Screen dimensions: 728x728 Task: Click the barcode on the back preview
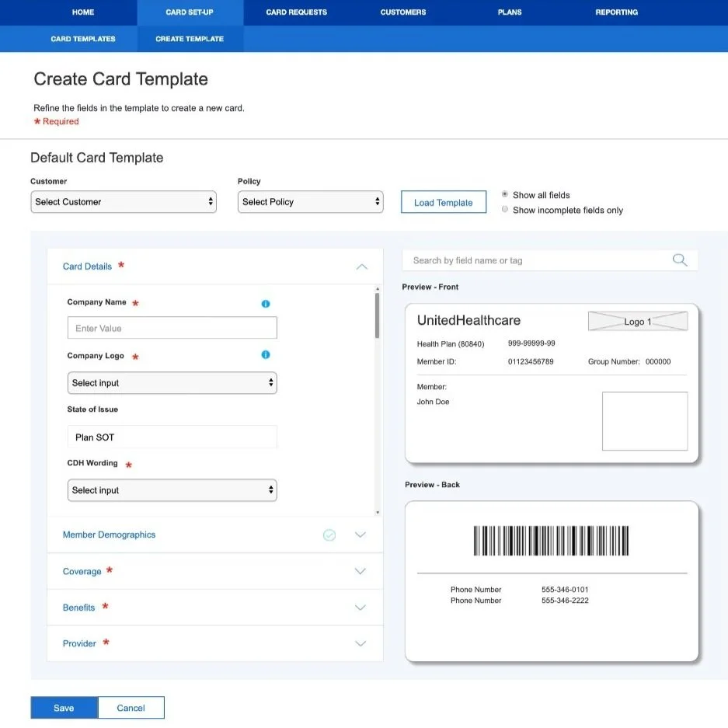551,541
